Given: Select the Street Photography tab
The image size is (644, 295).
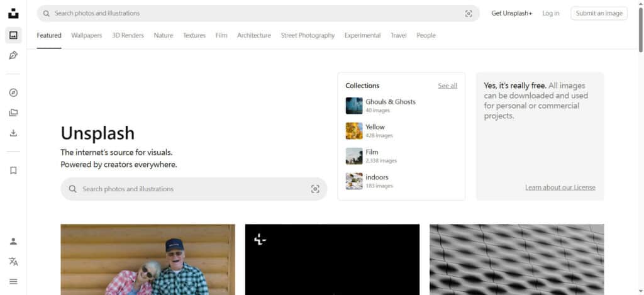Looking at the screenshot, I should click(x=308, y=36).
